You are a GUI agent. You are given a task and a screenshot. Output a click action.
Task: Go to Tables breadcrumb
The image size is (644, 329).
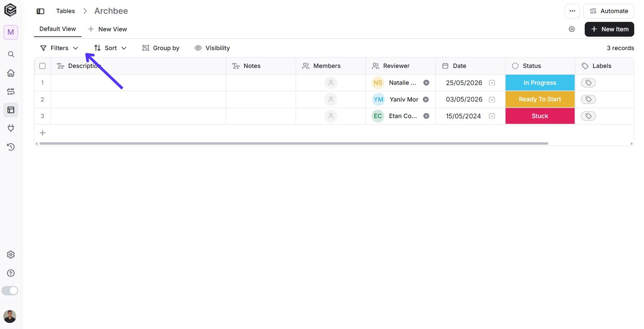tap(65, 11)
